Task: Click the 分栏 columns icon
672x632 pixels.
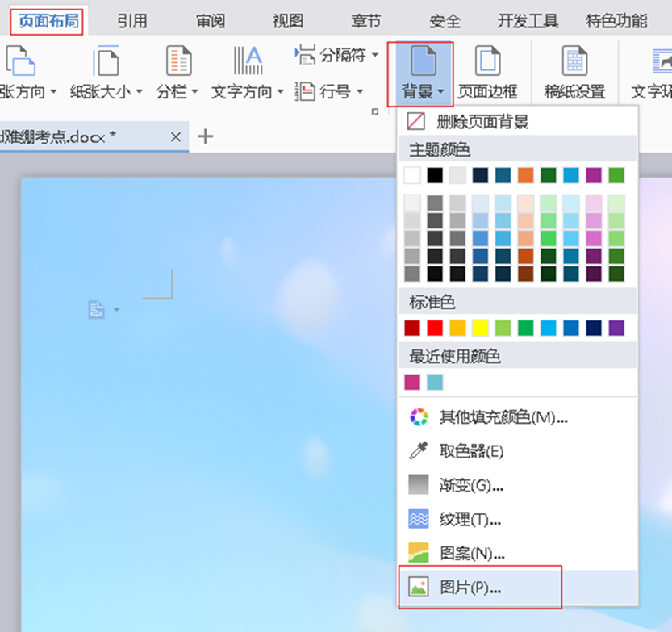Action: (177, 61)
